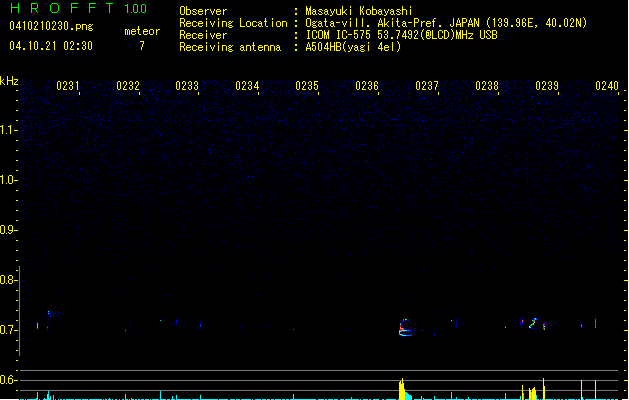Click the 0237 time marker

coord(427,86)
